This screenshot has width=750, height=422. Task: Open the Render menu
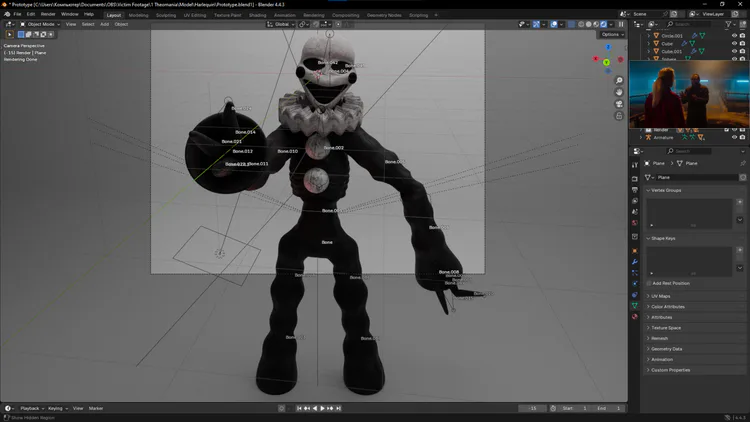point(48,14)
